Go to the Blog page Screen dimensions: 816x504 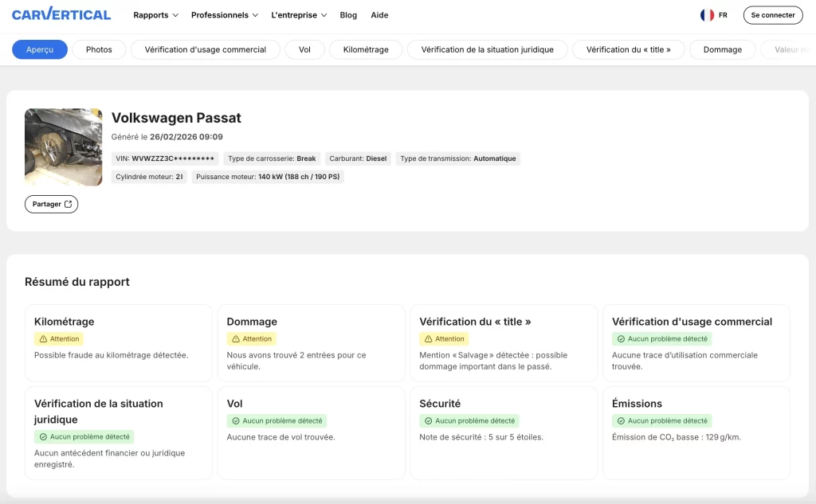[348, 15]
